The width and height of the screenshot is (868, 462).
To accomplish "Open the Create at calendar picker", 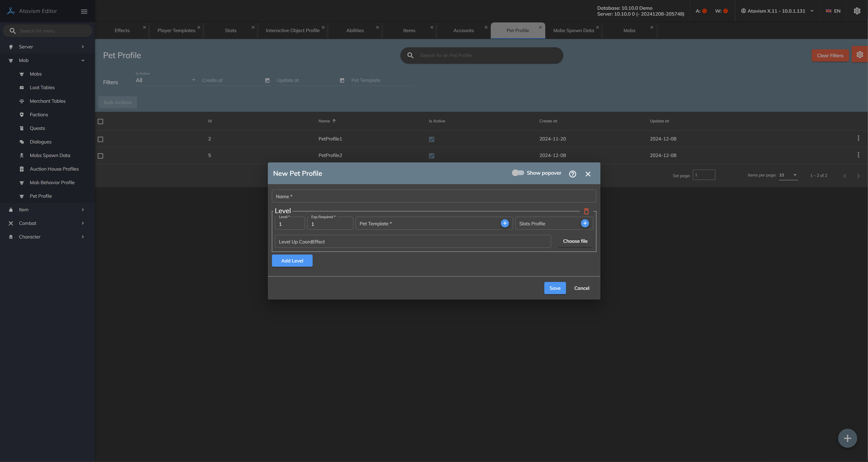I will [267, 80].
